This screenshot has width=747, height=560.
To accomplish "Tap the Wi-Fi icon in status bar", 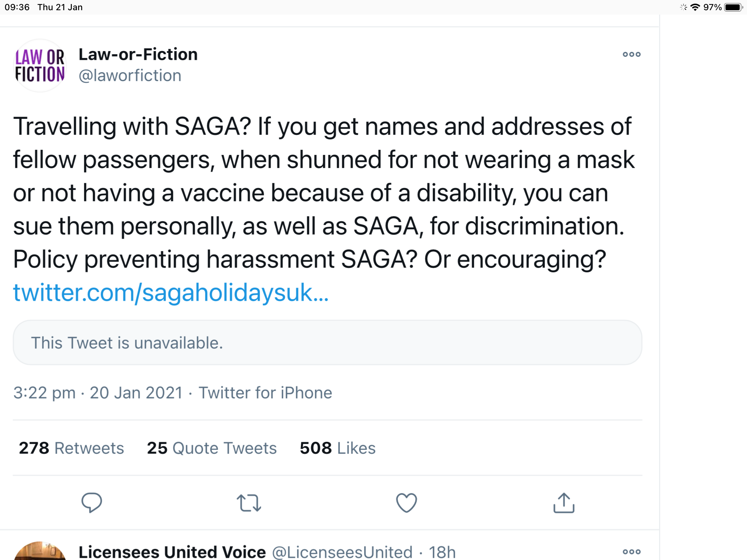I will (695, 7).
